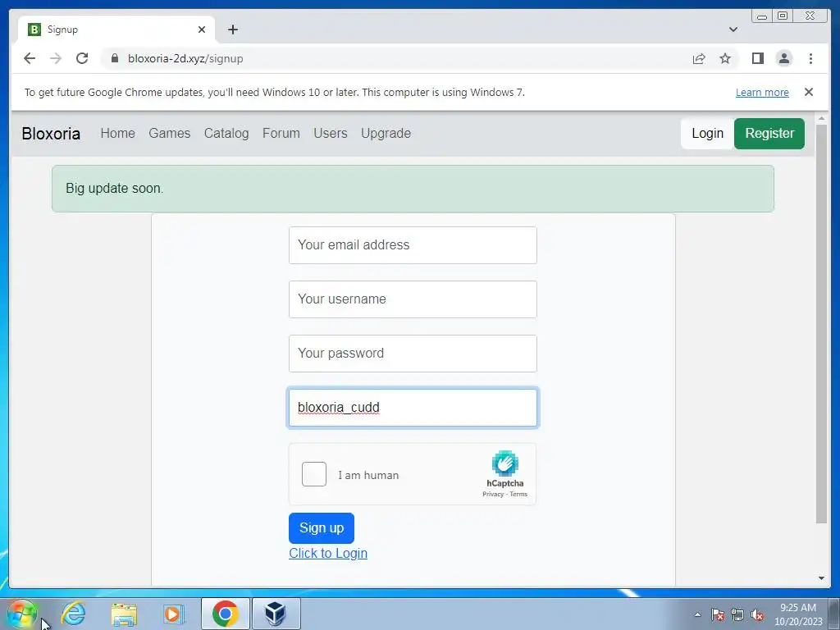
Task: Submit form with Sign up button
Action: [x=322, y=527]
